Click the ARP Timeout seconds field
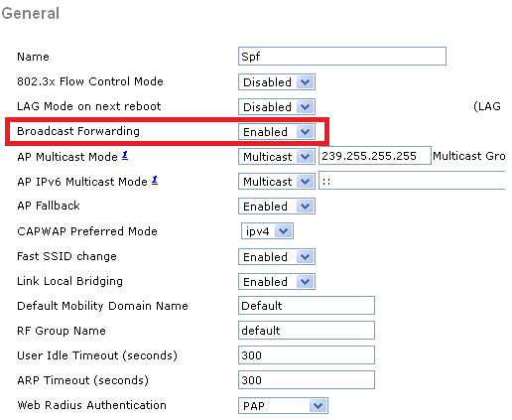Viewport: 512px width, 420px height. pos(307,380)
